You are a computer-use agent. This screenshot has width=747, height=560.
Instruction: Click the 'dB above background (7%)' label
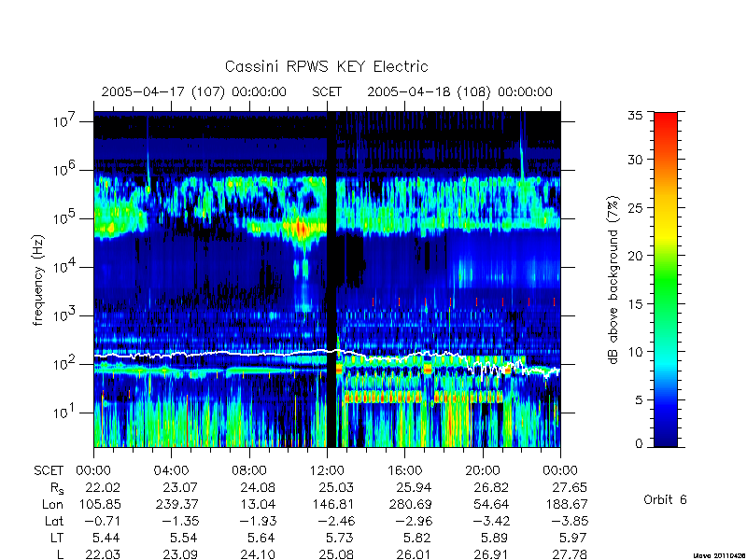pyautogui.click(x=613, y=280)
